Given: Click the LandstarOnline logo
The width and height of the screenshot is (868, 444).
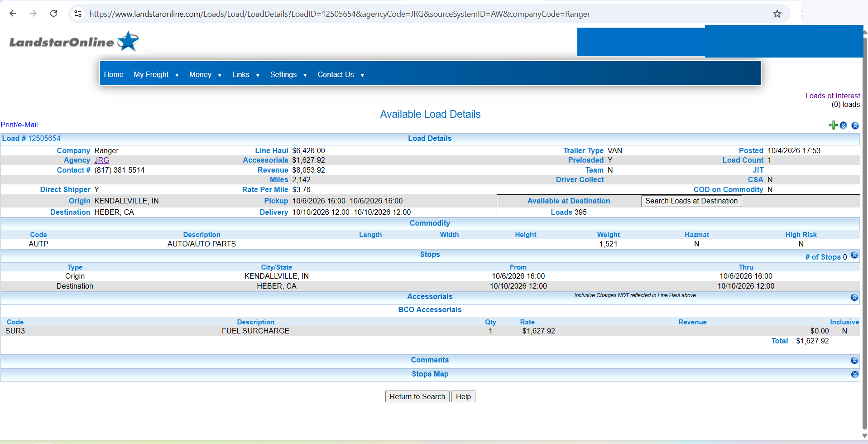Looking at the screenshot, I should [74, 42].
